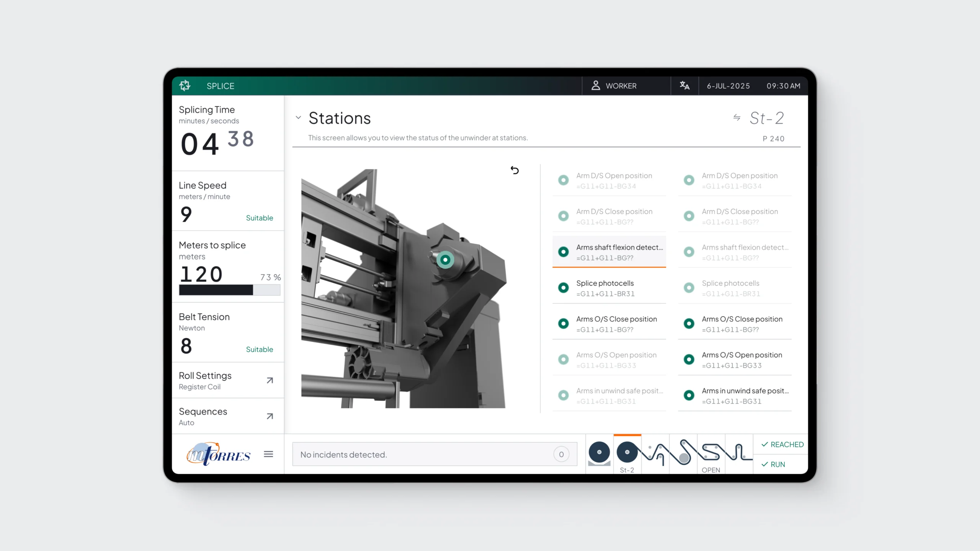Click the REACHED status button
Image resolution: width=980 pixels, height=551 pixels.
point(782,444)
